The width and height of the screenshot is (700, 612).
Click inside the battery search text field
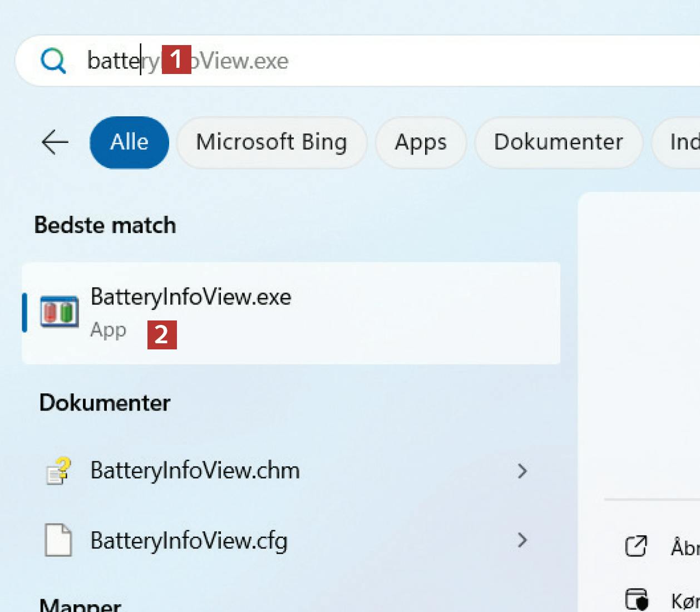pyautogui.click(x=390, y=61)
